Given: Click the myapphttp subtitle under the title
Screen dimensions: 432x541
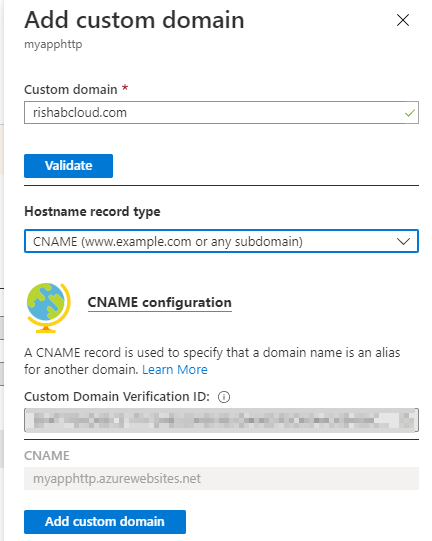Looking at the screenshot, I should point(53,45).
